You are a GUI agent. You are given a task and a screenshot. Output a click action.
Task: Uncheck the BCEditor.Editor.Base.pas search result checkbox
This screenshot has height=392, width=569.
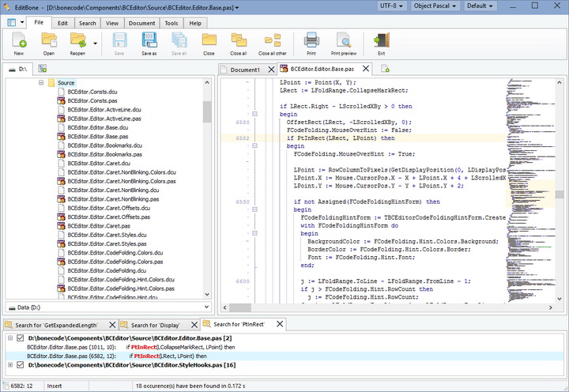(21, 337)
